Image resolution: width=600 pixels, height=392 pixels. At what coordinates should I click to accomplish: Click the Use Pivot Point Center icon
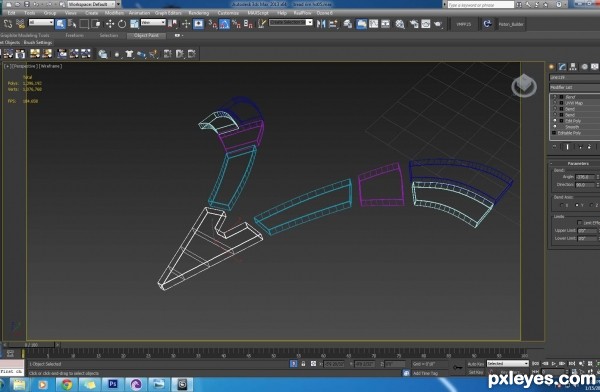pyautogui.click(x=172, y=24)
